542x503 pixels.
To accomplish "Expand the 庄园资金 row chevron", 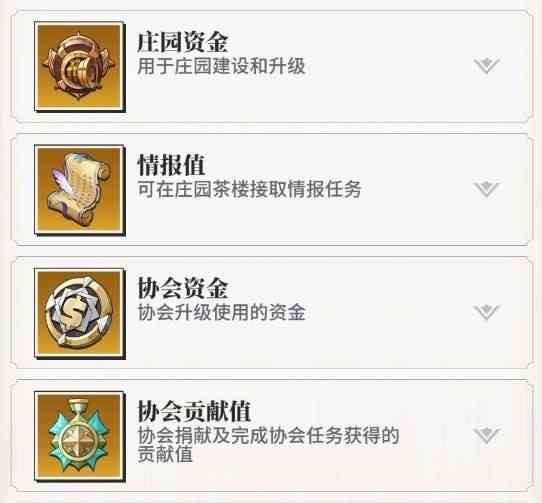I will pos(487,66).
